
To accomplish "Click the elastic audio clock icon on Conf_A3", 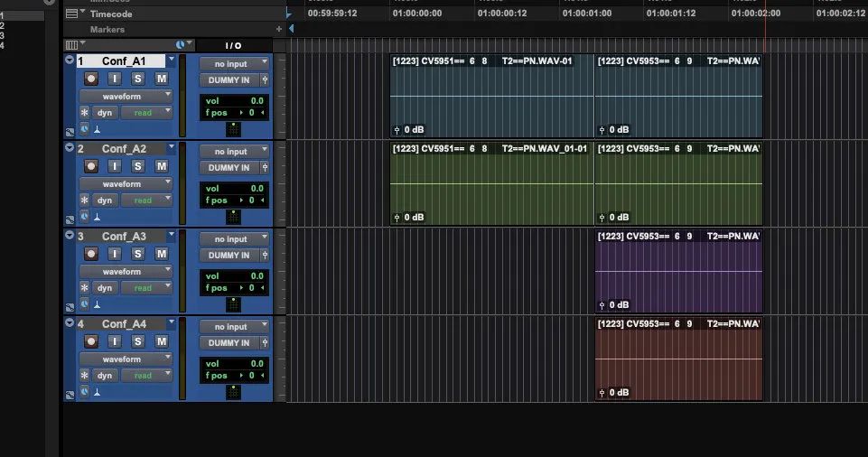I will [x=85, y=303].
